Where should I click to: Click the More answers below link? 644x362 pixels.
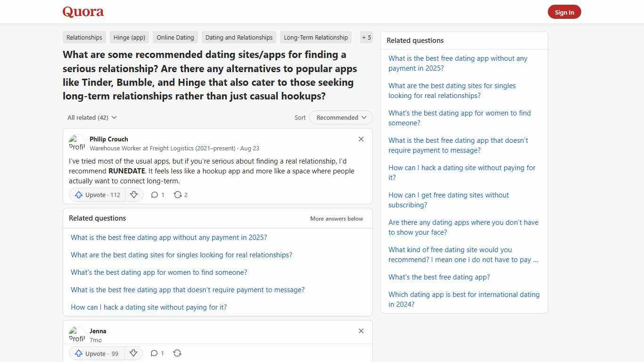336,218
